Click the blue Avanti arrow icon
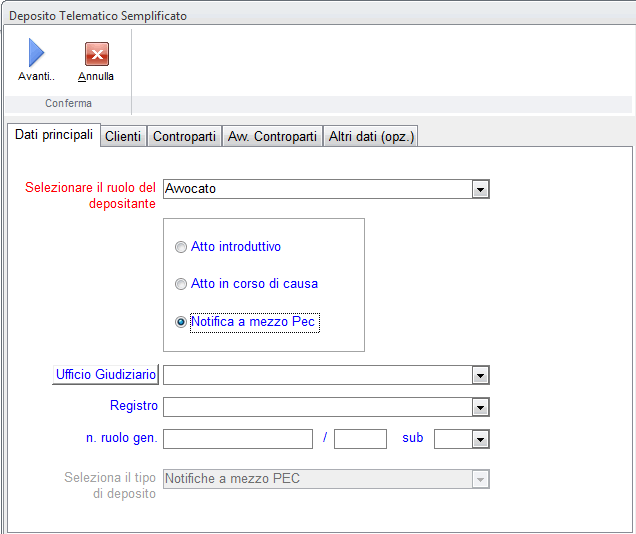The width and height of the screenshot is (636, 534). [36, 53]
